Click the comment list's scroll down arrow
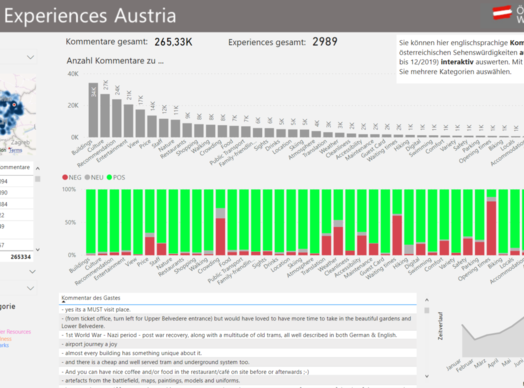Image resolution: width=524 pixels, height=388 pixels. (427, 376)
